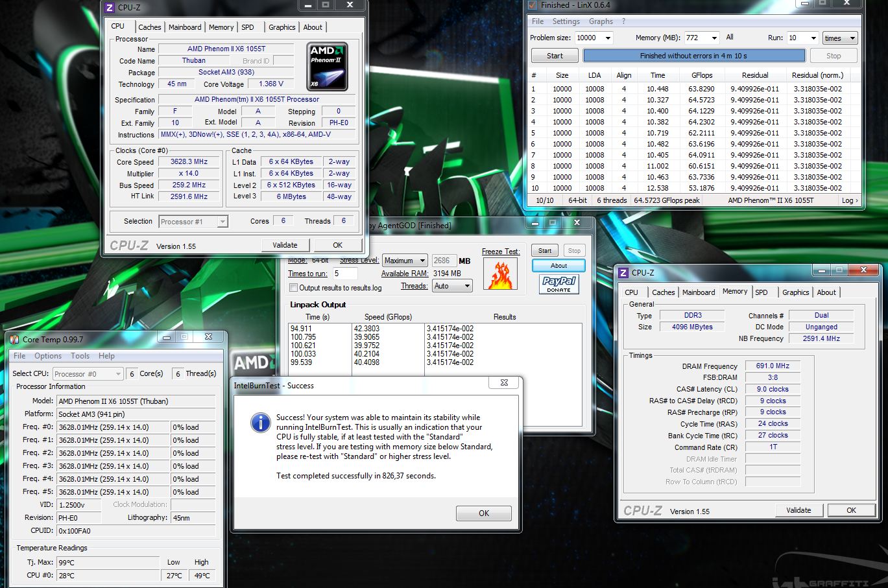Click the LinX title bar icon
The height and width of the screenshot is (588, 888).
(533, 5)
